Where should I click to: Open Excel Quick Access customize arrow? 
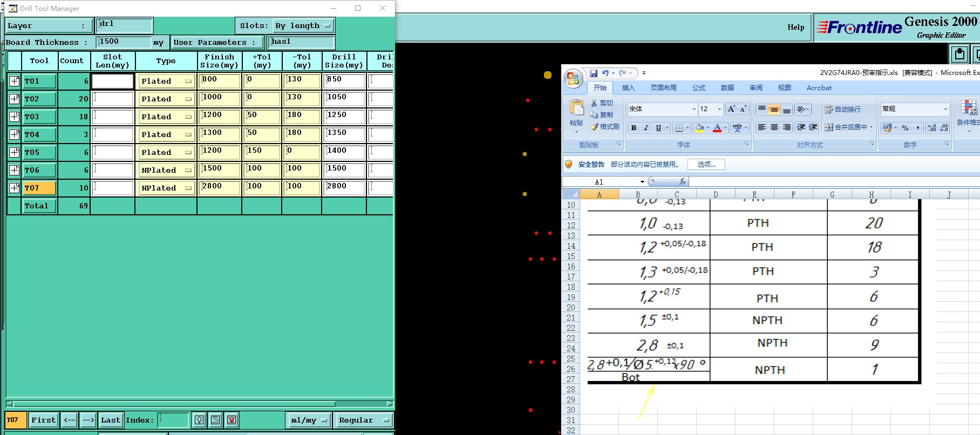click(x=644, y=73)
